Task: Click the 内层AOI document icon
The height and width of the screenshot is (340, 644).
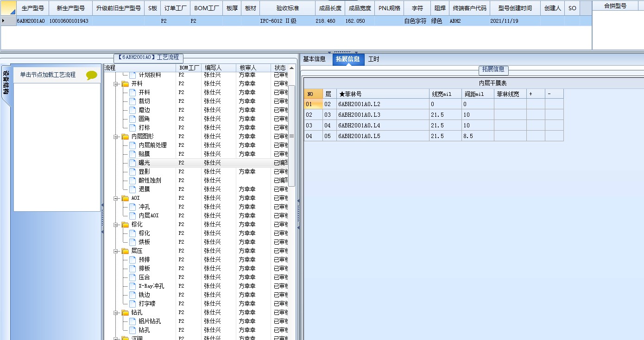Action: pyautogui.click(x=133, y=215)
